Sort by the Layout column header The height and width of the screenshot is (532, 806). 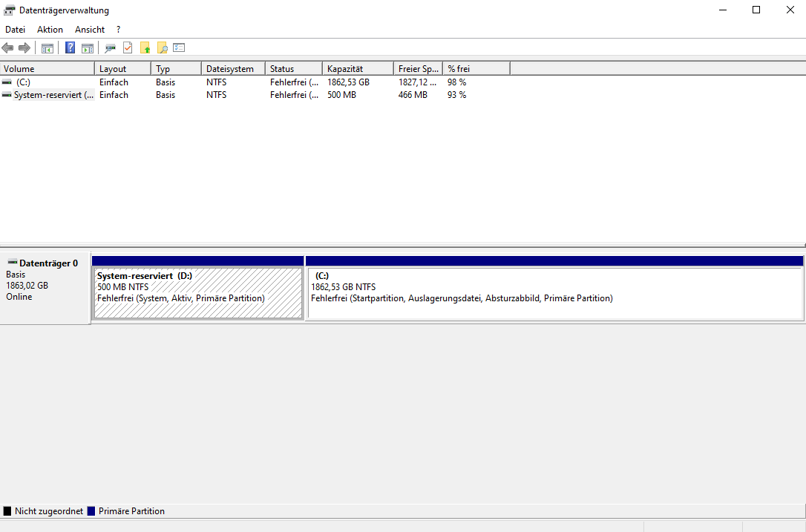point(123,69)
